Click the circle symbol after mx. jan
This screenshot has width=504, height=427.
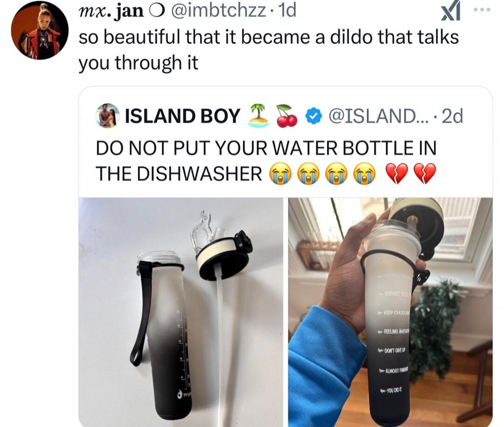(157, 12)
